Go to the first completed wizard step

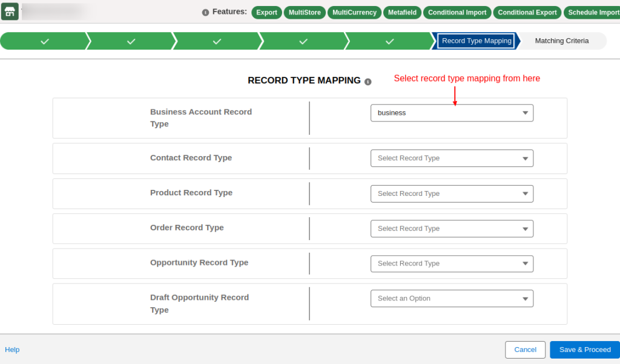coord(45,41)
